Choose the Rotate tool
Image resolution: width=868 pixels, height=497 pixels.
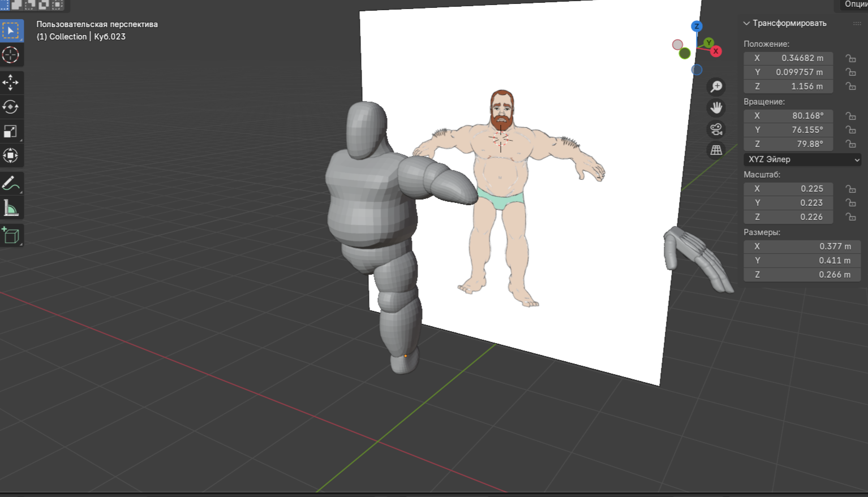[11, 107]
